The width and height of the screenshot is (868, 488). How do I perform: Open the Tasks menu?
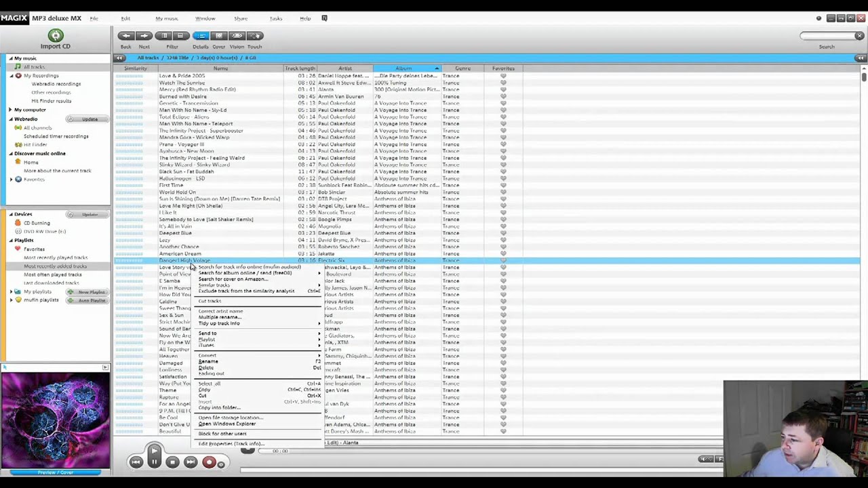pyautogui.click(x=275, y=18)
